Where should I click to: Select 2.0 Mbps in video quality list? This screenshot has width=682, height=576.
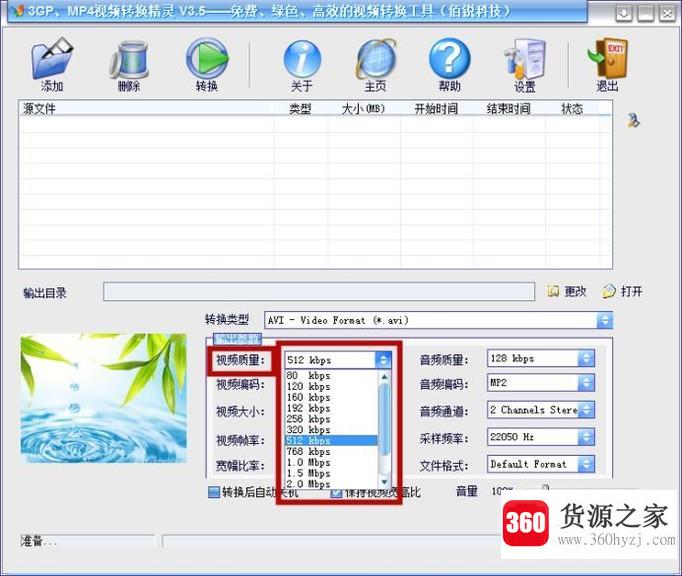click(331, 484)
